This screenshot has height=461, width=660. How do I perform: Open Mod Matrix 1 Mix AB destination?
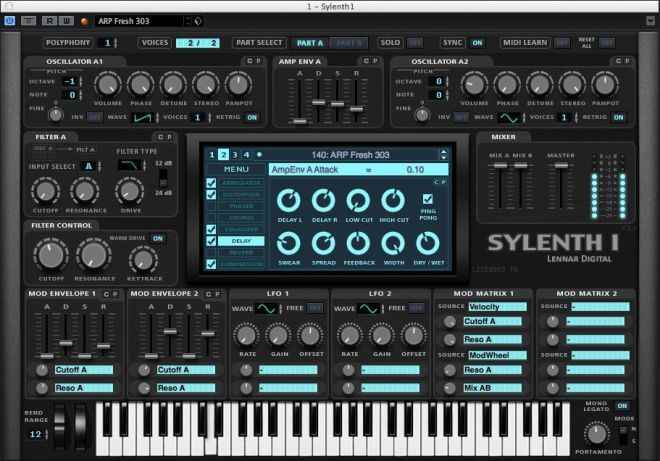[x=492, y=388]
